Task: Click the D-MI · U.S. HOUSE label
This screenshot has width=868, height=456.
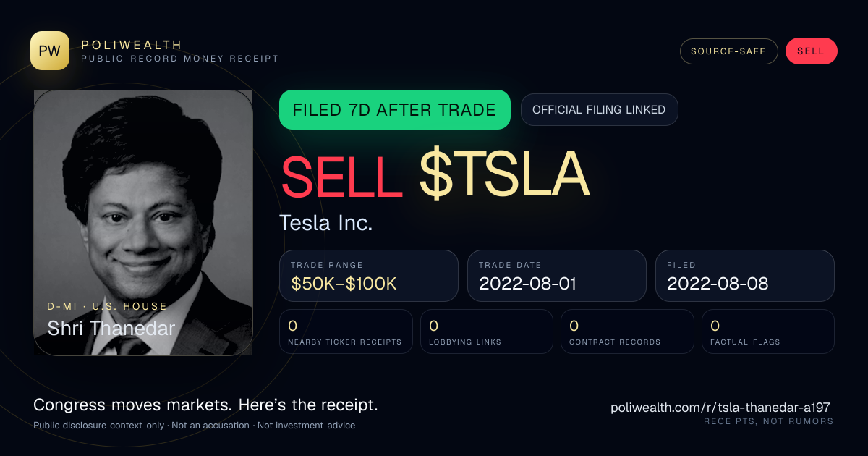Action: point(107,307)
